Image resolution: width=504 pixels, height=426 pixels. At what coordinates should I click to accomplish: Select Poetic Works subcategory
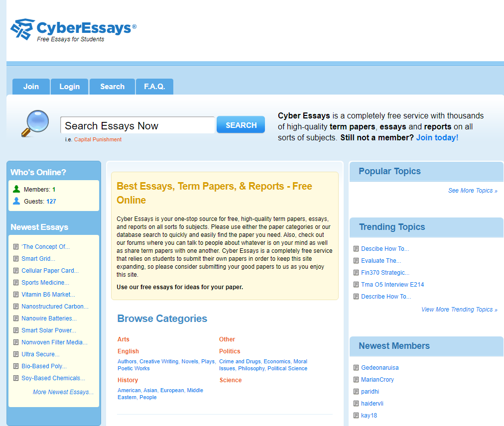133,368
